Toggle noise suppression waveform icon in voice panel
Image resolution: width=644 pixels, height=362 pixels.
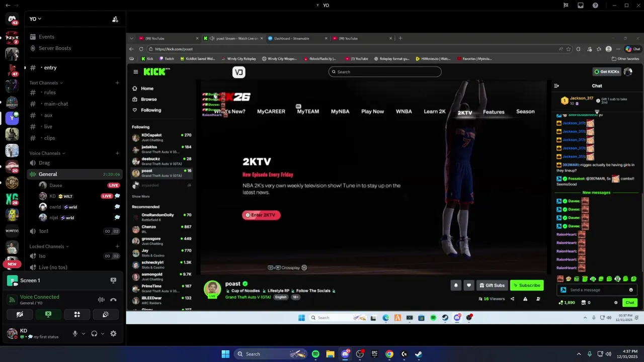(101, 300)
